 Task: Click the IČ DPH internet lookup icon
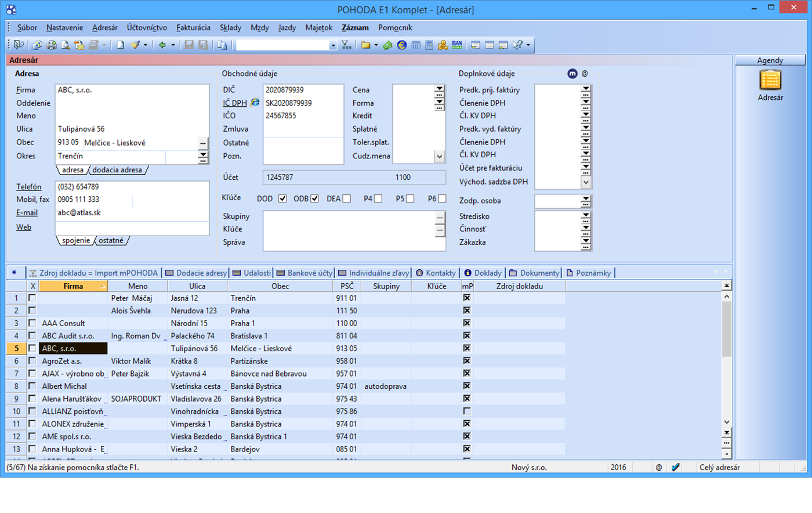255,102
